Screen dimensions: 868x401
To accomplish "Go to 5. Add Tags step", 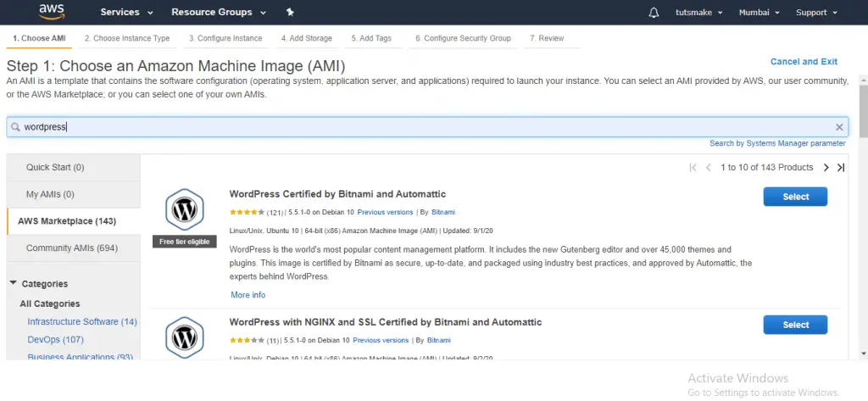I will pyautogui.click(x=371, y=38).
